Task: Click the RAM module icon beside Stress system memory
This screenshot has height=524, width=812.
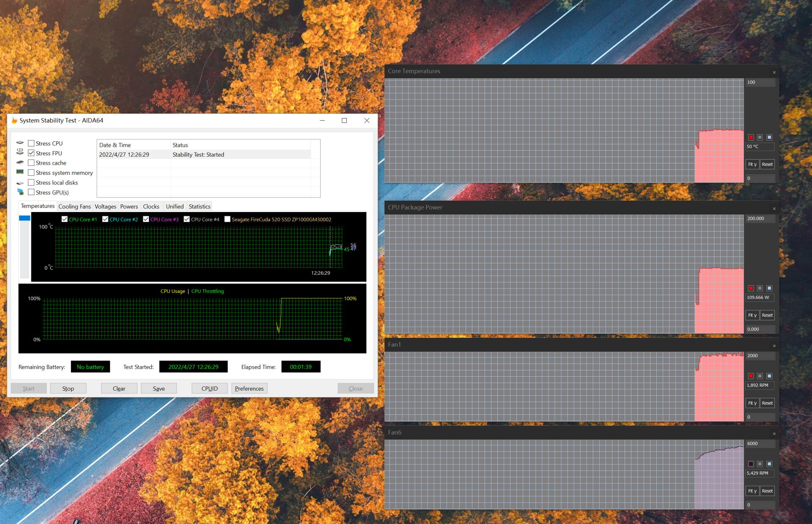Action: (x=19, y=173)
